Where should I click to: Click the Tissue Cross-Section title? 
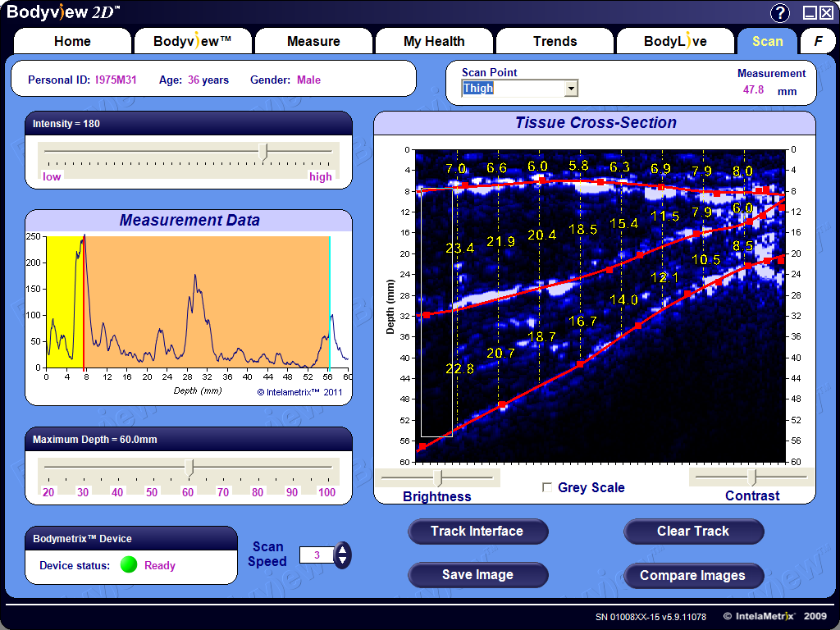pos(596,123)
